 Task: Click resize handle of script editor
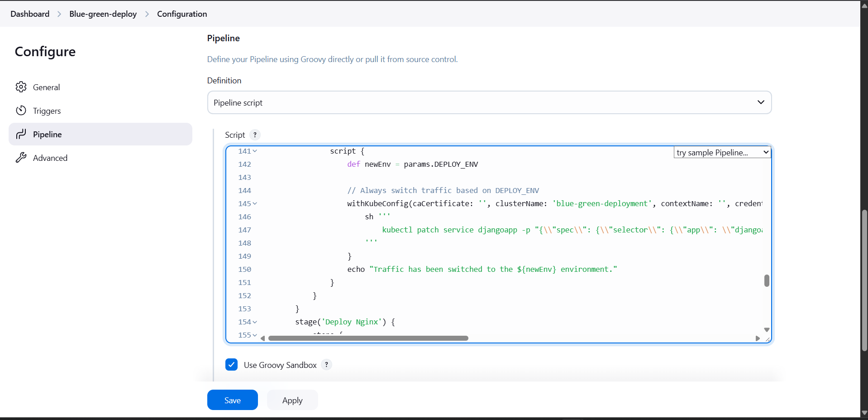pyautogui.click(x=768, y=339)
